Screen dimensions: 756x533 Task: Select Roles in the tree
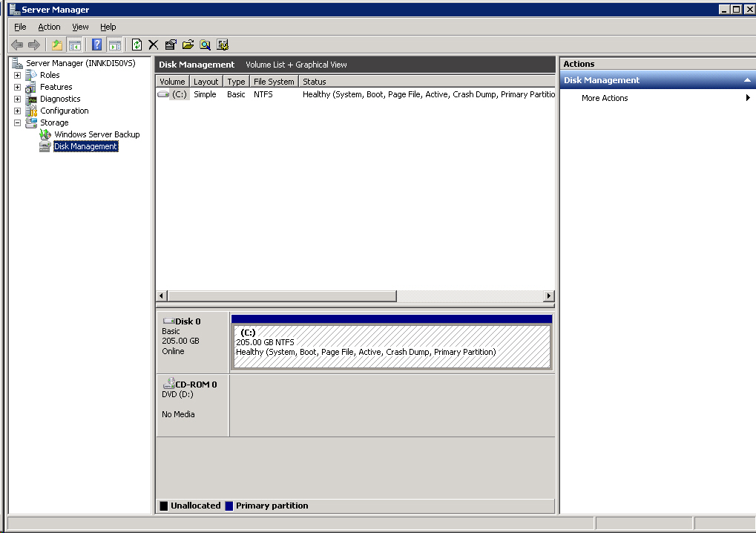(50, 75)
